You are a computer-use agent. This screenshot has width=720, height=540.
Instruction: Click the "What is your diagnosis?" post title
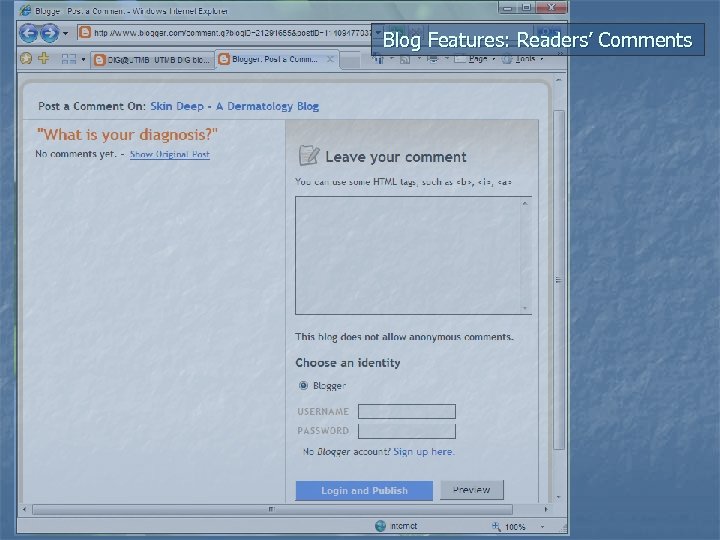pos(127,135)
